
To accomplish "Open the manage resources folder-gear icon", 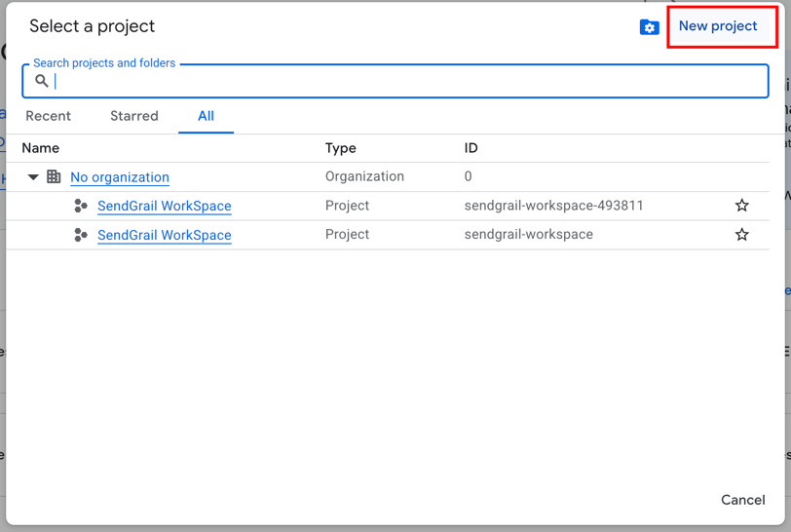I will pos(649,26).
